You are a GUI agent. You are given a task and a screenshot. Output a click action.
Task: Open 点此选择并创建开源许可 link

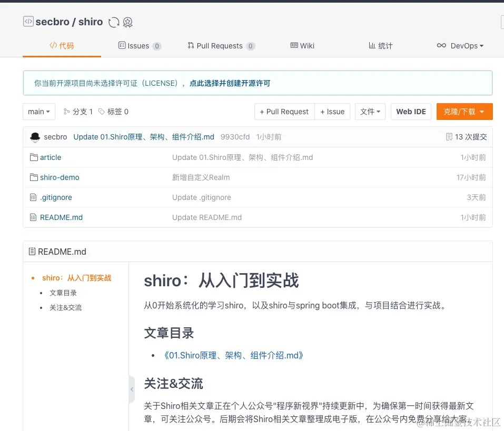[x=230, y=83]
